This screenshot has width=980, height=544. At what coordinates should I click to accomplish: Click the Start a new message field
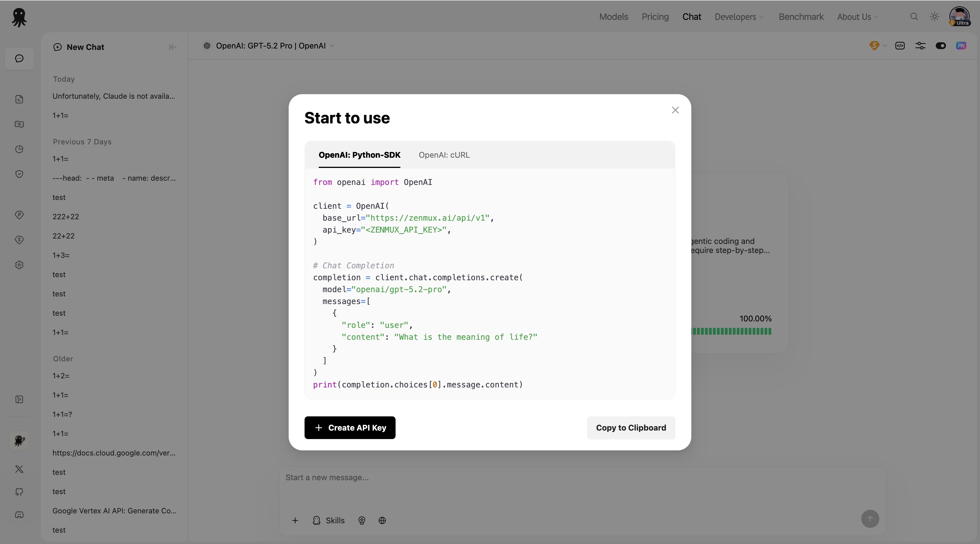[533, 478]
